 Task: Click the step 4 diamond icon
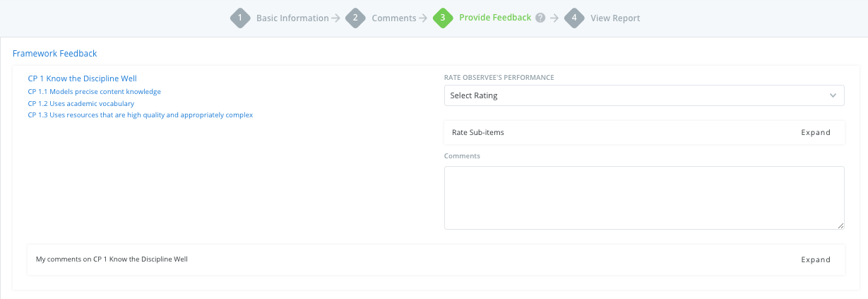tap(575, 18)
